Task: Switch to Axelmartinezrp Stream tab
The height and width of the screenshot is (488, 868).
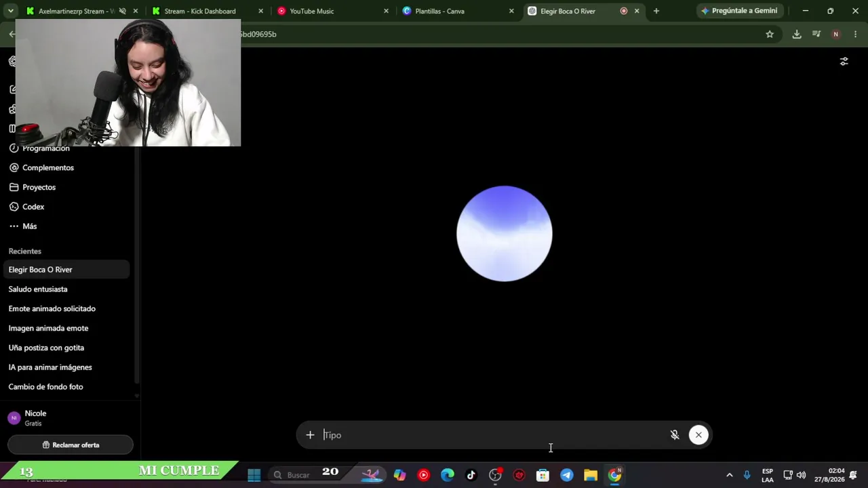Action: [x=75, y=11]
